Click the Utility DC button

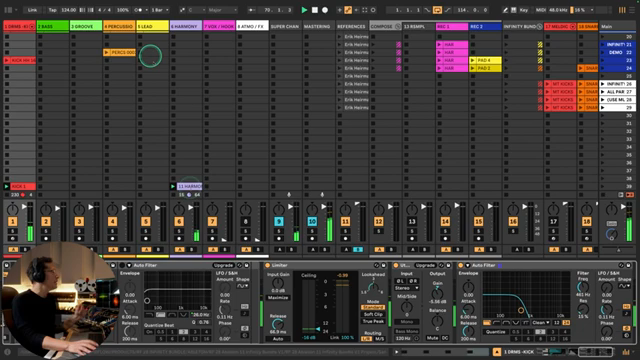coord(445,338)
